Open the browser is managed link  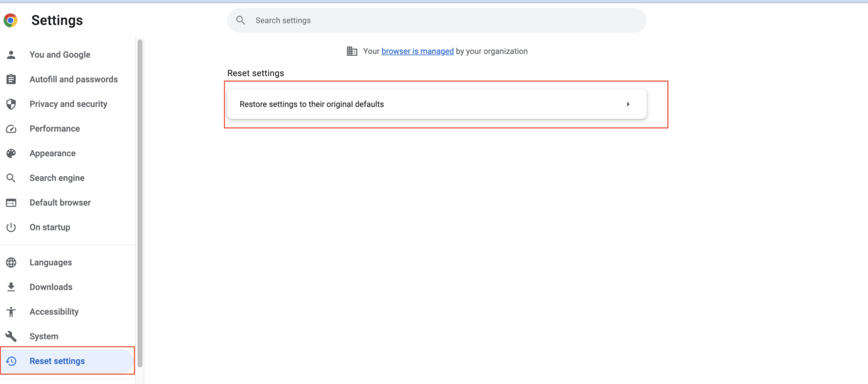[417, 51]
